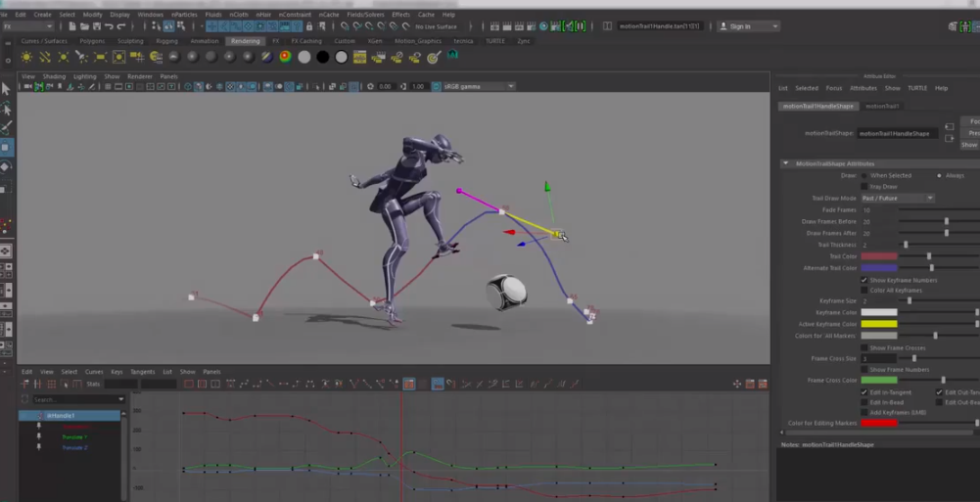Click the motionTrail1 attribute tab
This screenshot has width=980, height=502.
882,106
